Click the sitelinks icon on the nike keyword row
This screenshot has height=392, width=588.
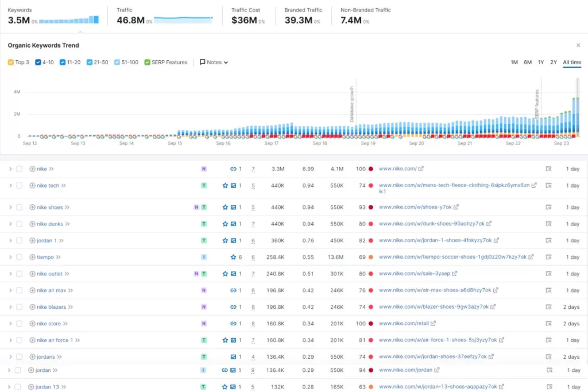[233, 169]
